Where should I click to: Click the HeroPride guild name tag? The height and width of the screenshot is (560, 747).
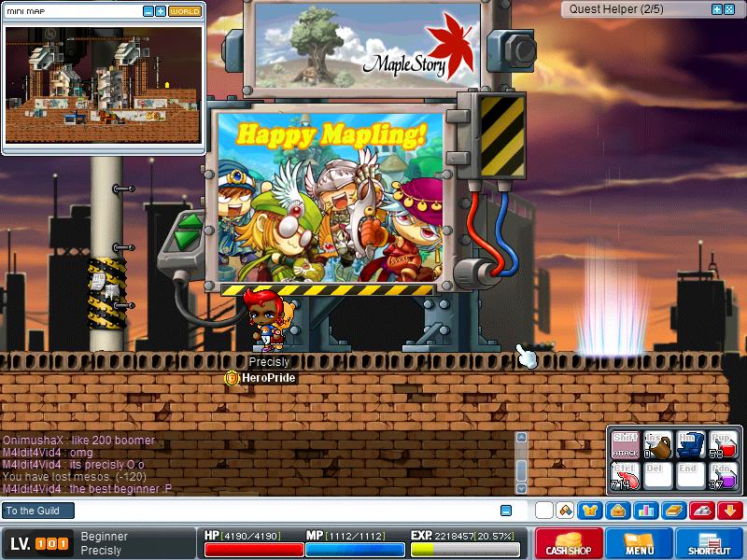click(x=269, y=378)
